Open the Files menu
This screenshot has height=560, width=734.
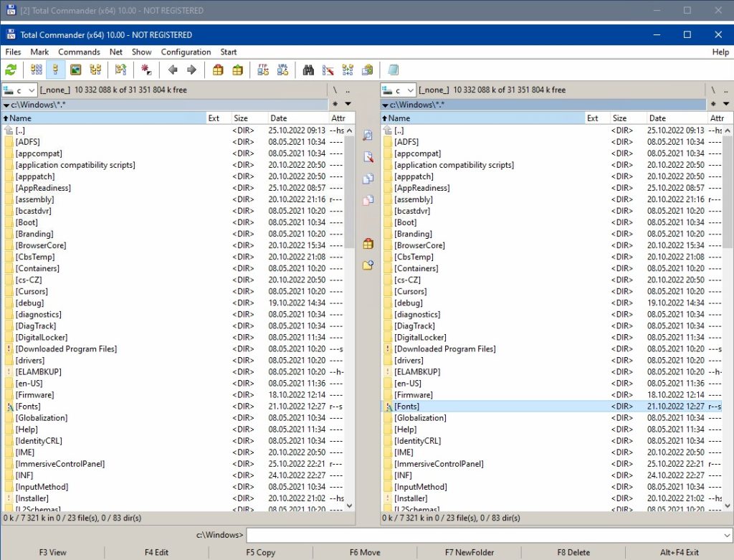tap(13, 52)
